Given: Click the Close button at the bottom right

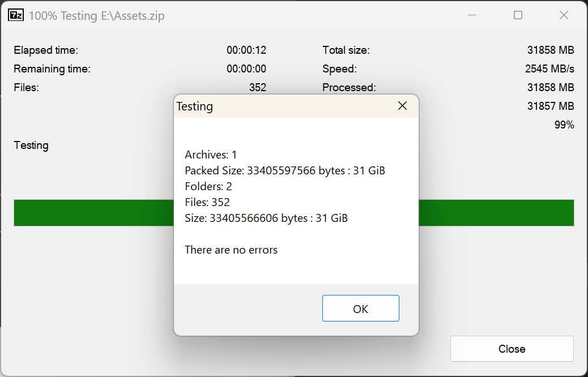Looking at the screenshot, I should pyautogui.click(x=512, y=349).
